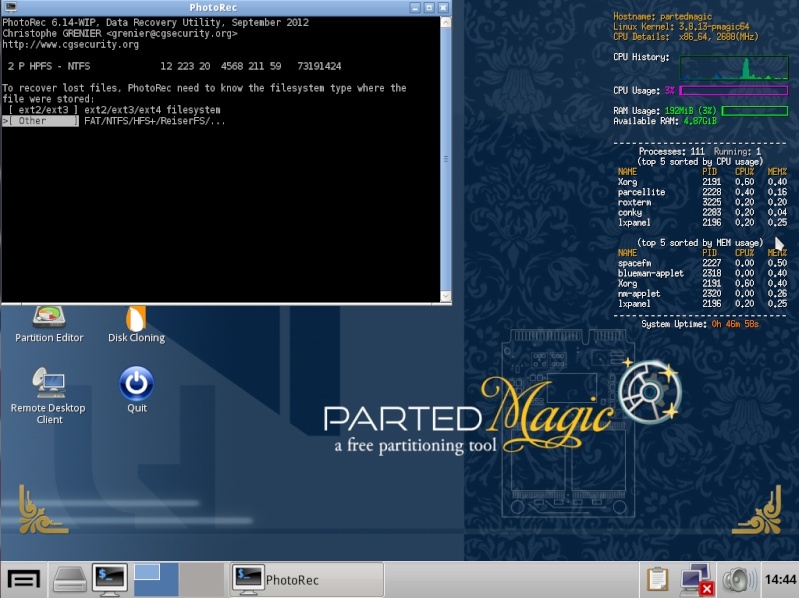Screen dimensions: 799x598
Task: Click the PhotoRec vertical scrollbar handle
Action: (445, 159)
